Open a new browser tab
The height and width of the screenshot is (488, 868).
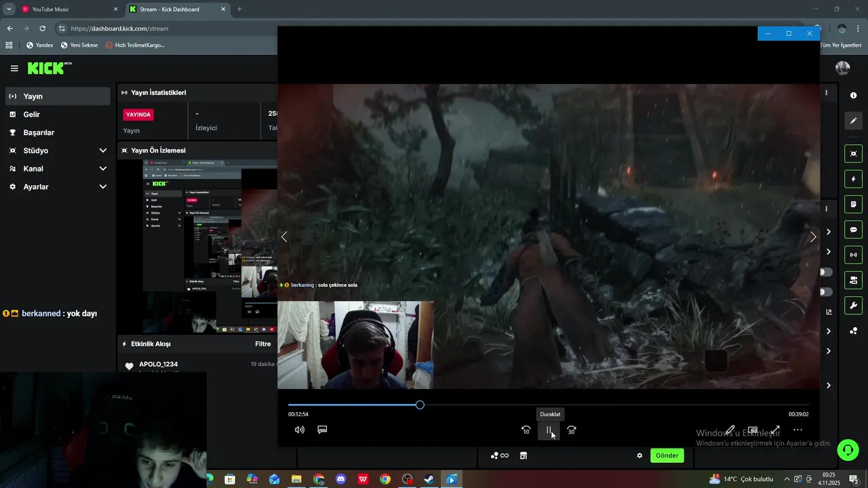tap(239, 9)
